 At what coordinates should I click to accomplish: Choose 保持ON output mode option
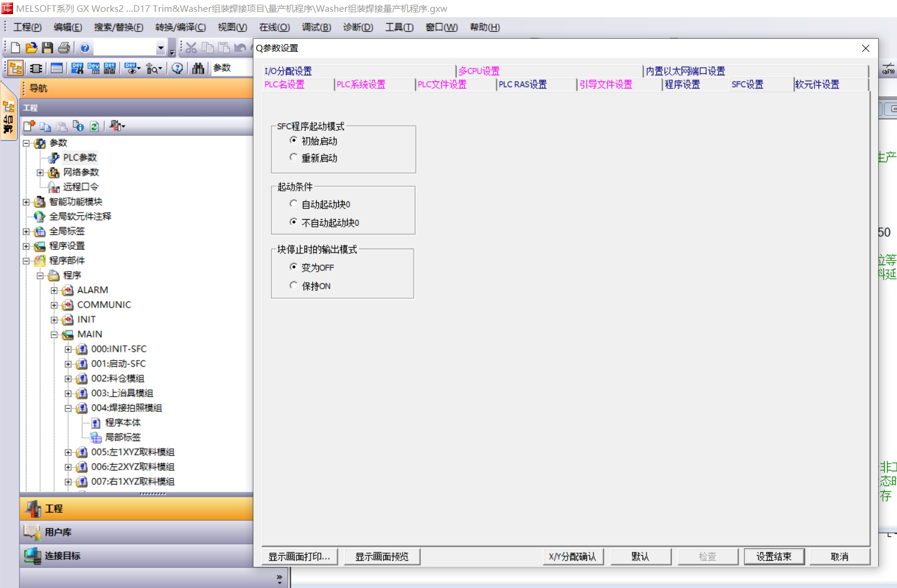tap(293, 286)
